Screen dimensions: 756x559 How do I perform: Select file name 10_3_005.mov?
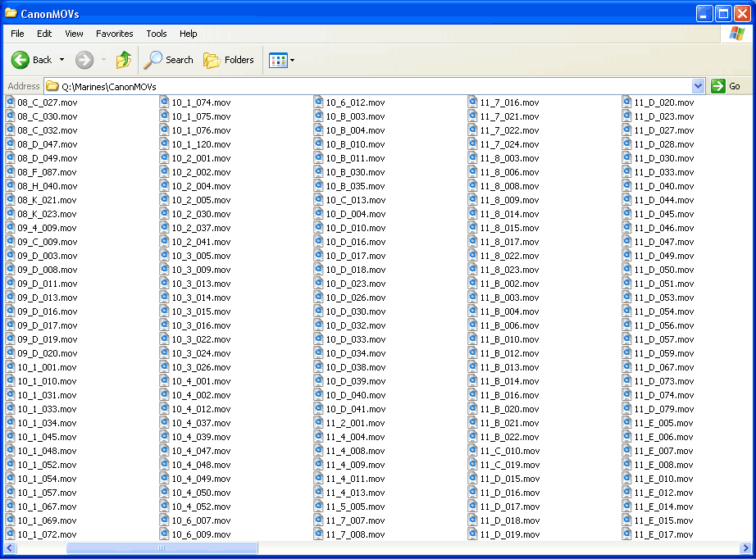point(201,256)
